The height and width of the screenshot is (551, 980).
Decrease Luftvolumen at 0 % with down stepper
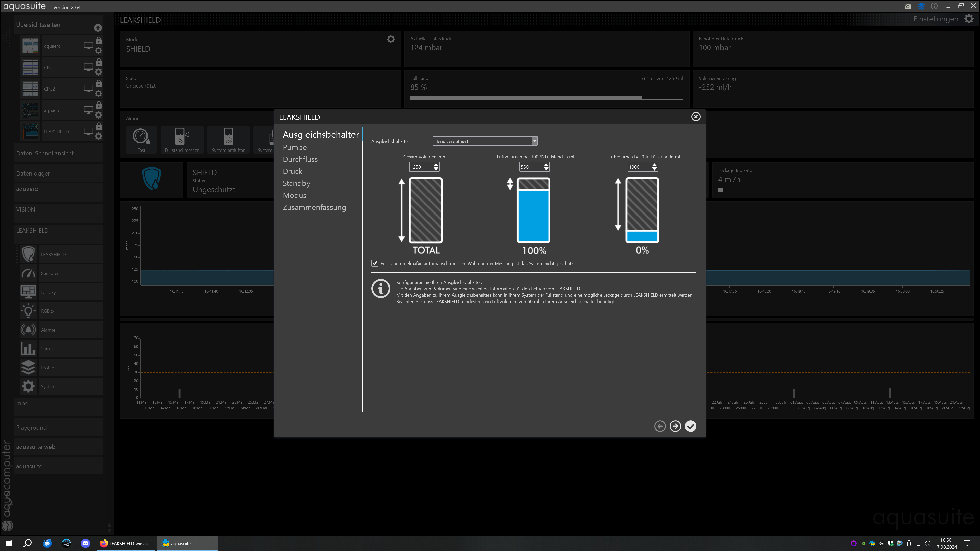(x=654, y=169)
